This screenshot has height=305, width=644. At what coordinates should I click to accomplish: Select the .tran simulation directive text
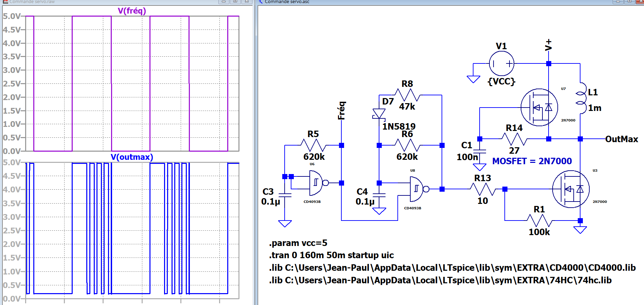(x=331, y=255)
